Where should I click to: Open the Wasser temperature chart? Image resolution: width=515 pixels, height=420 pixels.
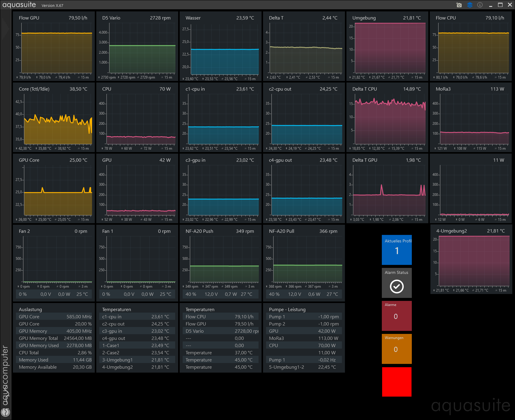coord(220,46)
